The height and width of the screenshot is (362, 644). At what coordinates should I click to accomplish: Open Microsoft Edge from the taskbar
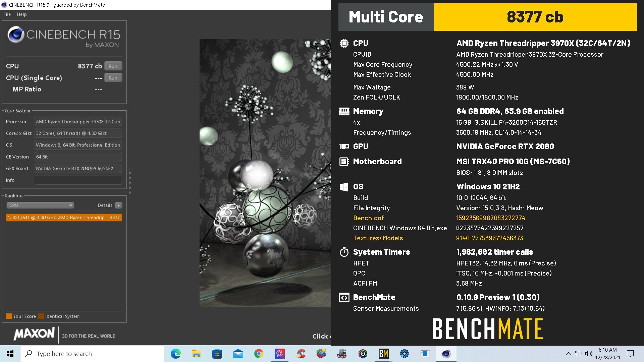[x=175, y=354]
